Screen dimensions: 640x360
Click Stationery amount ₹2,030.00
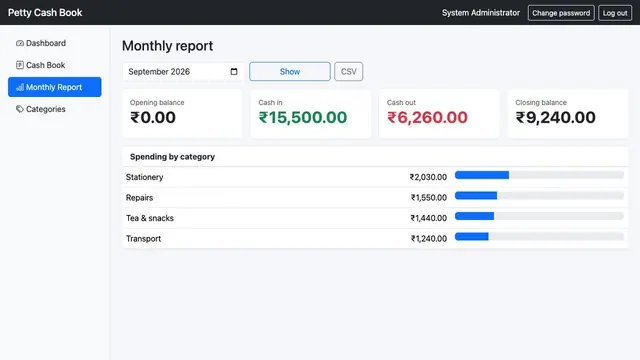[428, 177]
